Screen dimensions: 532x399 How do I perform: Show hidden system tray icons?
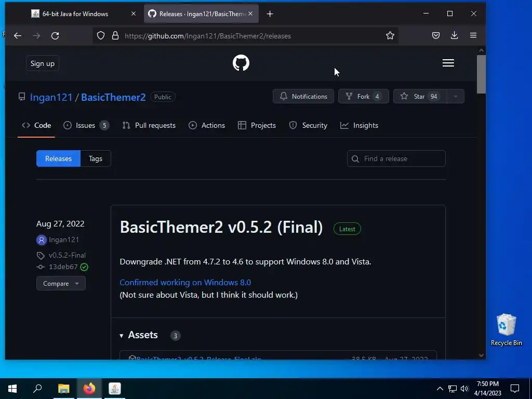(440, 389)
